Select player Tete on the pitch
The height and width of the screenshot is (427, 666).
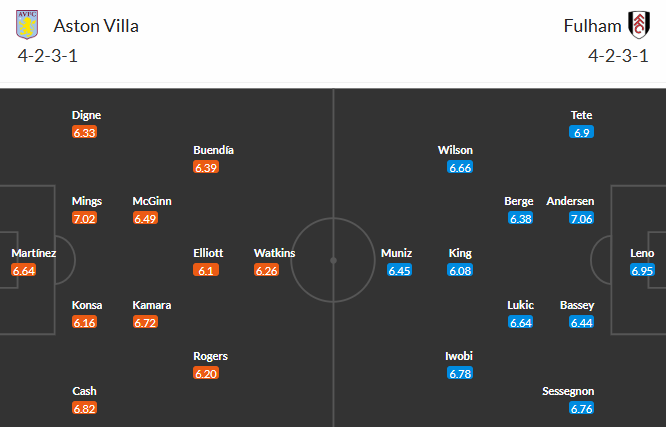(581, 115)
